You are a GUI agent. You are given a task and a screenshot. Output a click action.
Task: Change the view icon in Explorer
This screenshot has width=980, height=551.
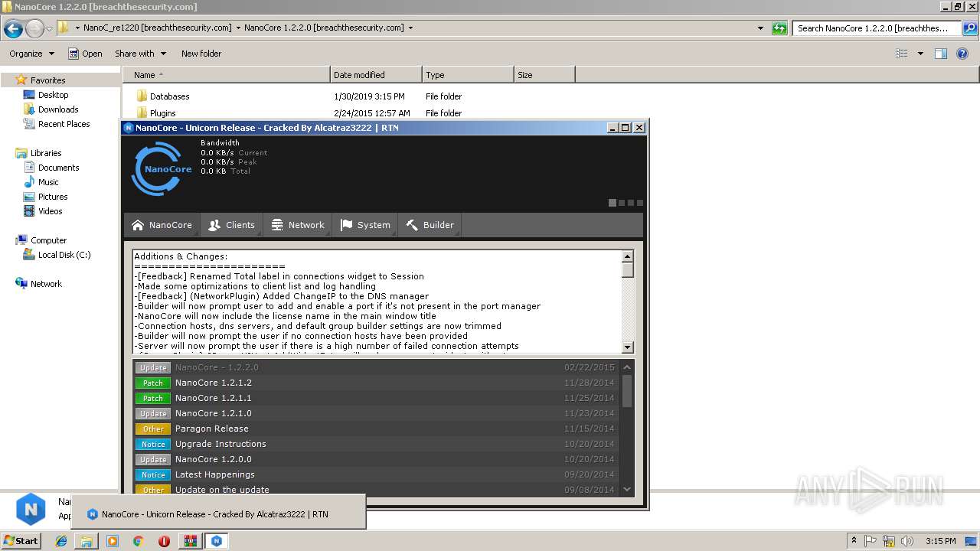tap(902, 54)
